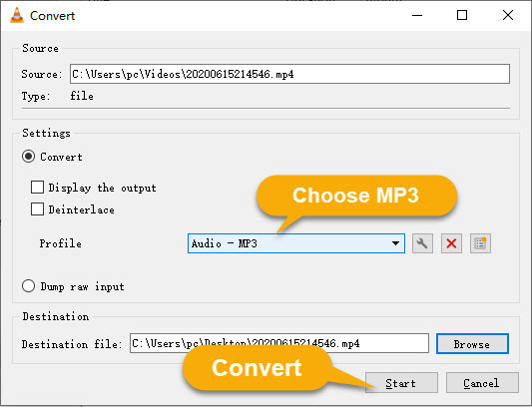The image size is (532, 407).
Task: Enable the Deinterlace checkbox
Action: (x=37, y=208)
